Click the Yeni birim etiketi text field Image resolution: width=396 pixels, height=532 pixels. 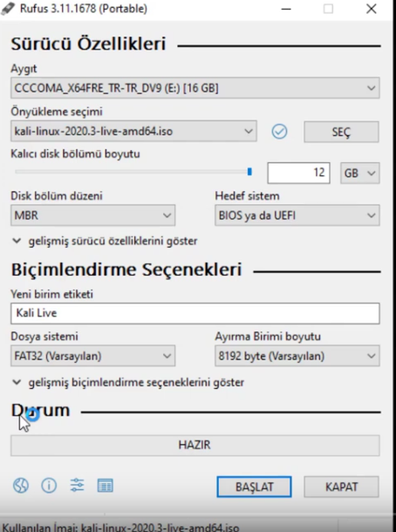(195, 313)
